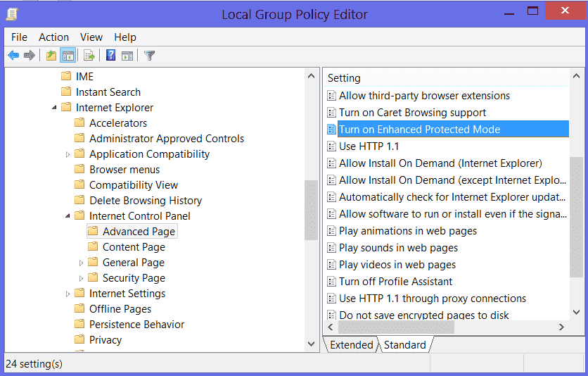The width and height of the screenshot is (588, 376).
Task: Select Advanced Page in the tree
Action: point(132,231)
